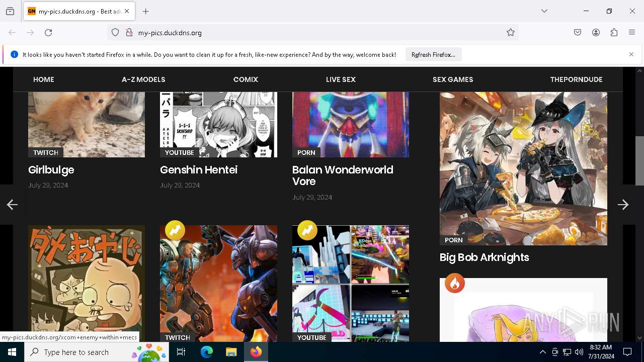Reload the current page
The width and height of the screenshot is (644, 362).
coord(48,33)
